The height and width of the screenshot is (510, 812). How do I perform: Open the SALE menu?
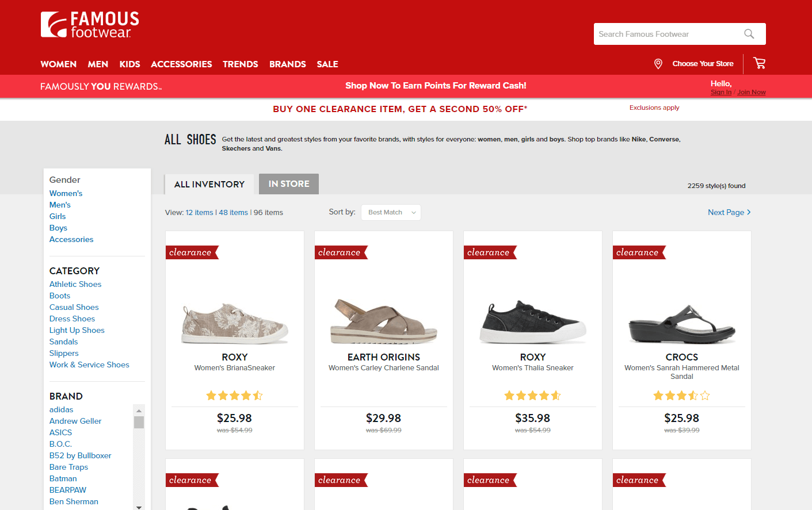(x=327, y=64)
